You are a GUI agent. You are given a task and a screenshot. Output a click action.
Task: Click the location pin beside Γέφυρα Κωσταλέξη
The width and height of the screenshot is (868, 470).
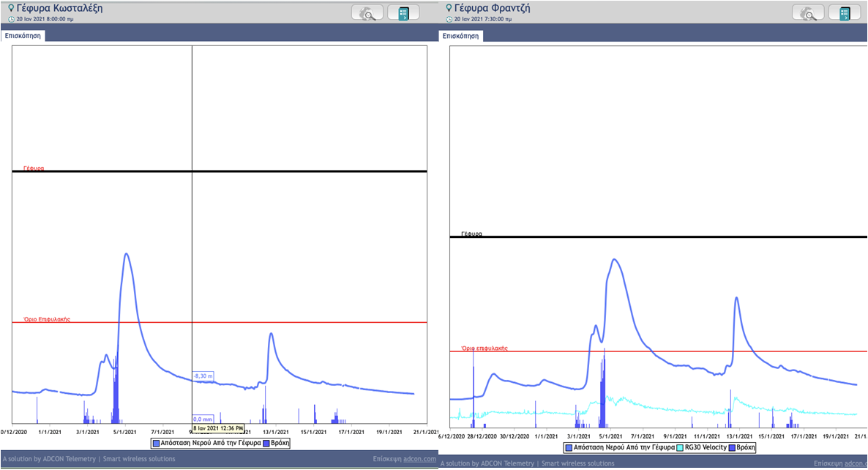10,8
